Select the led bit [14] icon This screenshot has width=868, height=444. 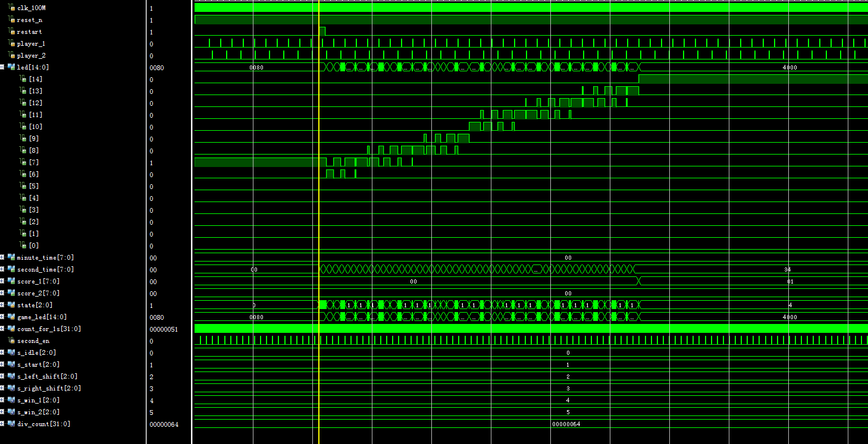(x=23, y=79)
